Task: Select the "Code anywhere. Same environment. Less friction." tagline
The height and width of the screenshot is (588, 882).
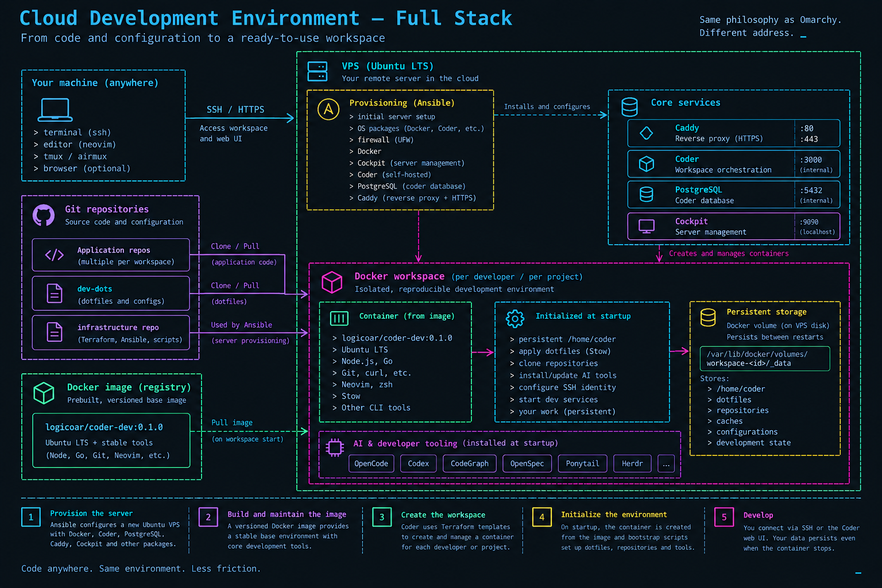Action: tap(141, 568)
